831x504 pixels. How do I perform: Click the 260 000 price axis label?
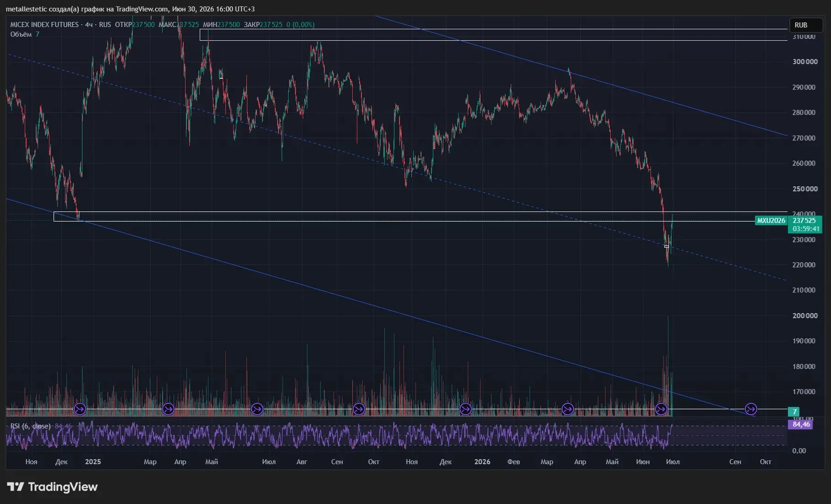tap(804, 163)
